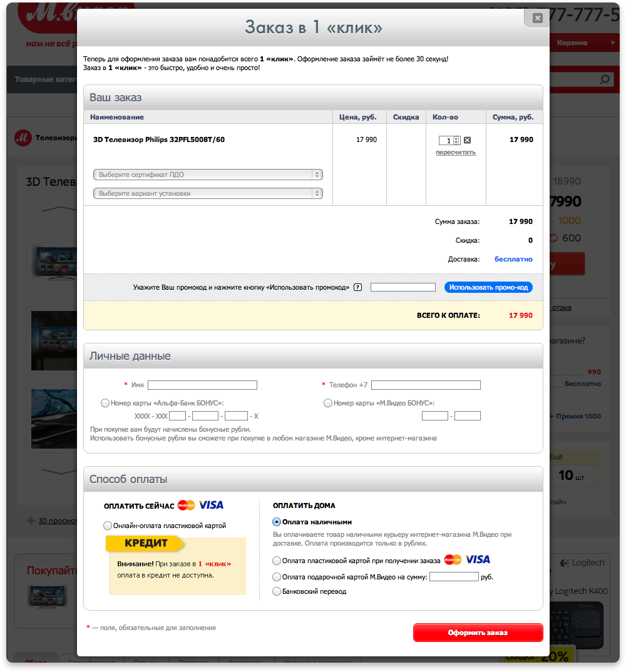Open the Выберите сертификат ПДО dropdown
The image size is (626, 672).
tap(208, 175)
